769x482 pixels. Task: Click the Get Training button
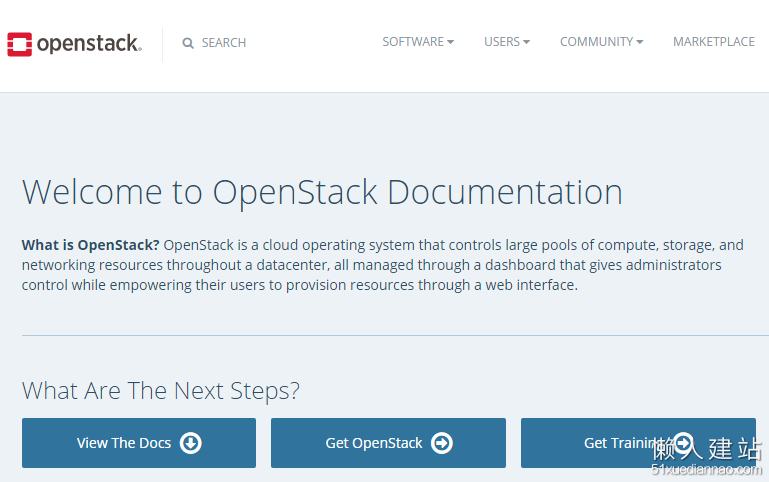638,443
